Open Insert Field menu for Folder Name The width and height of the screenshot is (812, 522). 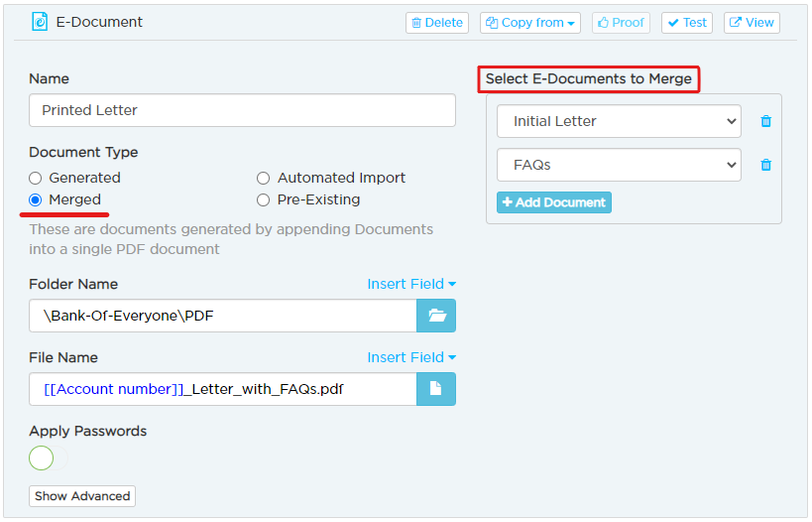[411, 284]
